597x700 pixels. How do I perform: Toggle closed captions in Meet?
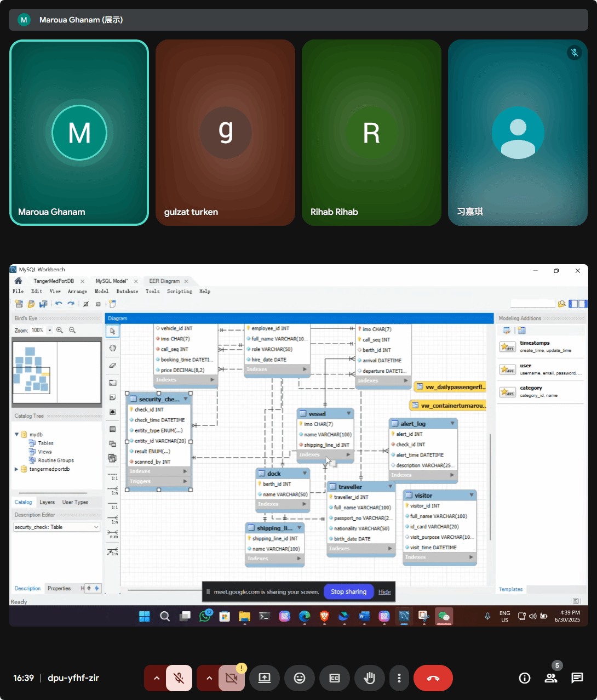335,678
